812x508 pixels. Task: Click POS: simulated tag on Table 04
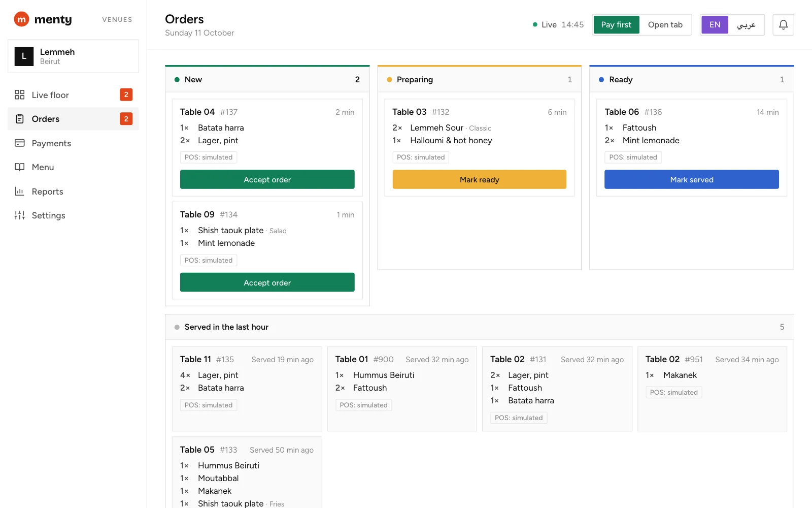coord(209,157)
